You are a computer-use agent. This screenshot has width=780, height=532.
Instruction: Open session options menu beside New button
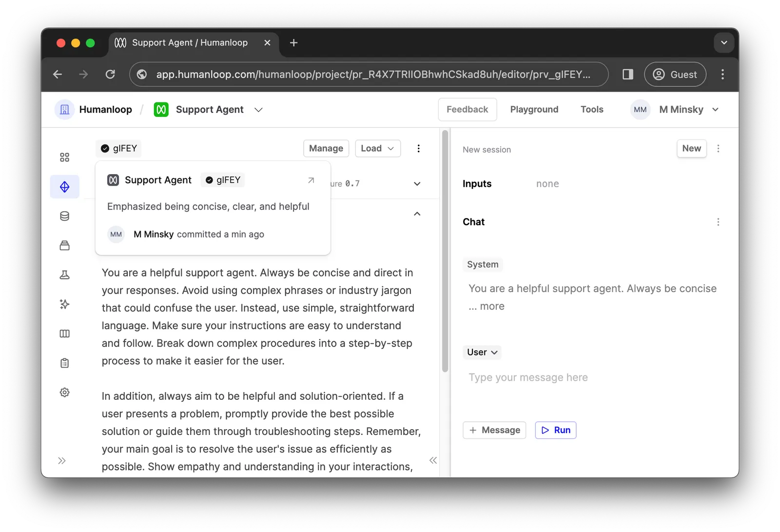click(718, 149)
